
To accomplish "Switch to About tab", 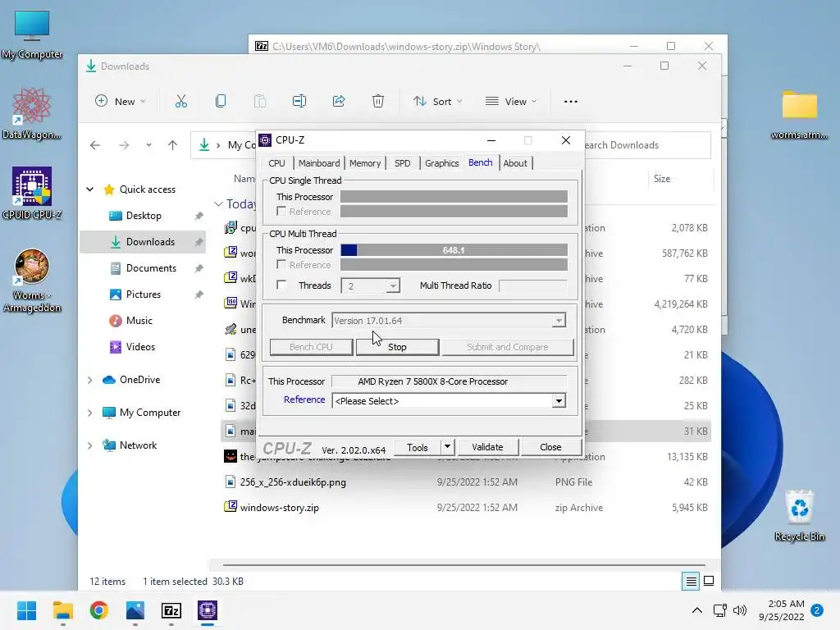I will (515, 163).
